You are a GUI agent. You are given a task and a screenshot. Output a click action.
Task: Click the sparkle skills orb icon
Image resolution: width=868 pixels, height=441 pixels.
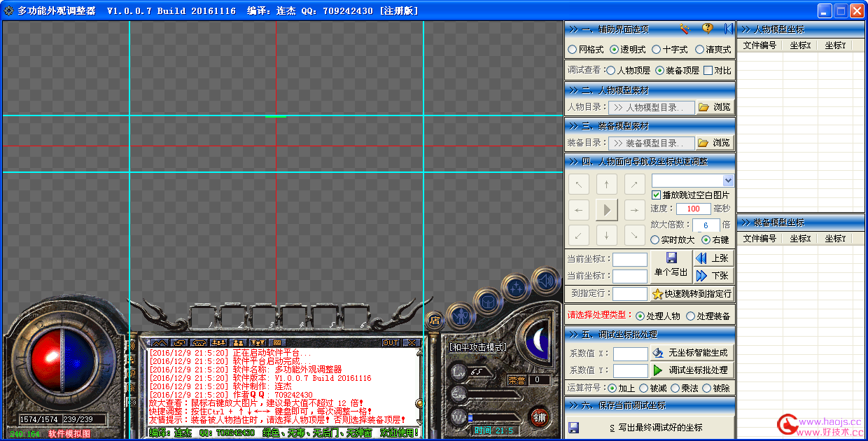tap(517, 287)
